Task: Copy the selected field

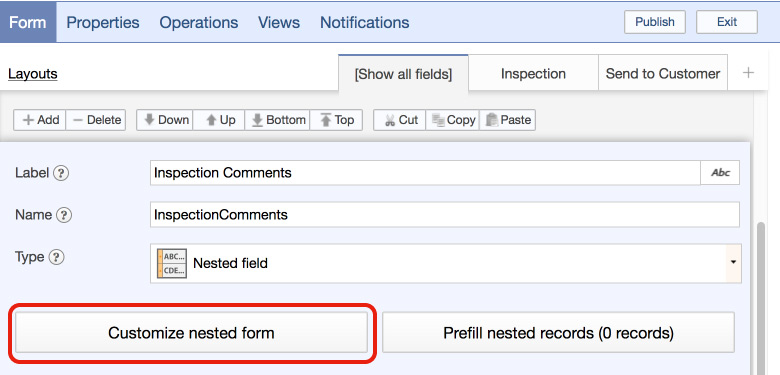Action: coord(453,120)
